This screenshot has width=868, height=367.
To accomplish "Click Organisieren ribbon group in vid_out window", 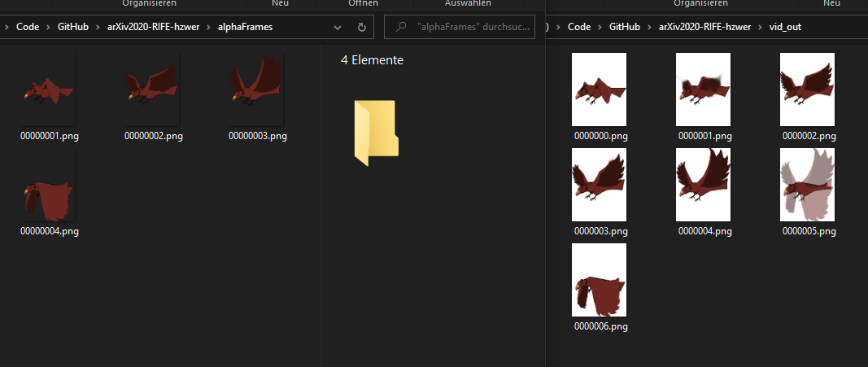I will point(700,3).
